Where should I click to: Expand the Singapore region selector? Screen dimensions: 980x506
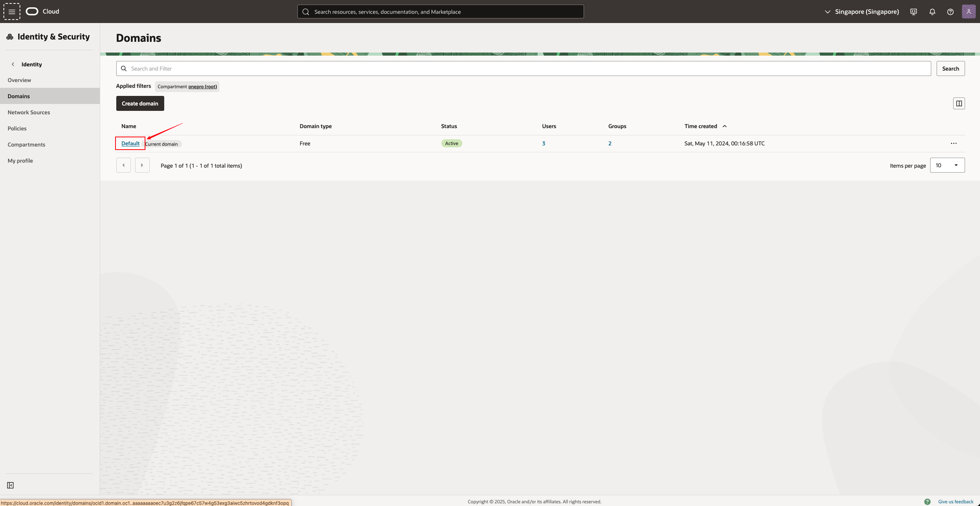pyautogui.click(x=862, y=12)
